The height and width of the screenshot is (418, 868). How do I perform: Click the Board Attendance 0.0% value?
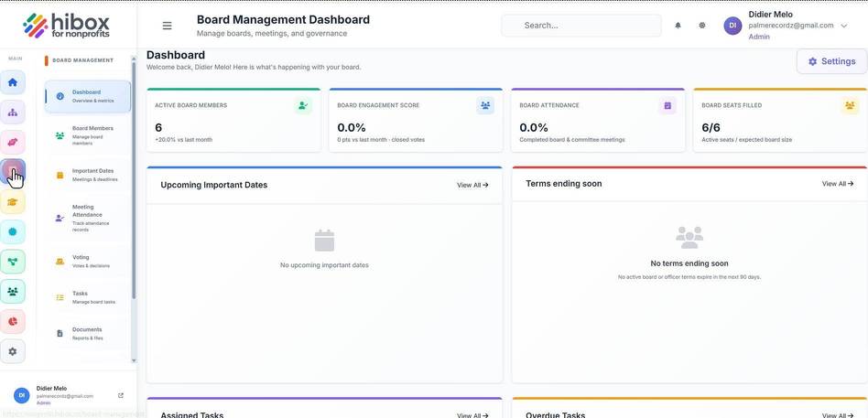(534, 128)
